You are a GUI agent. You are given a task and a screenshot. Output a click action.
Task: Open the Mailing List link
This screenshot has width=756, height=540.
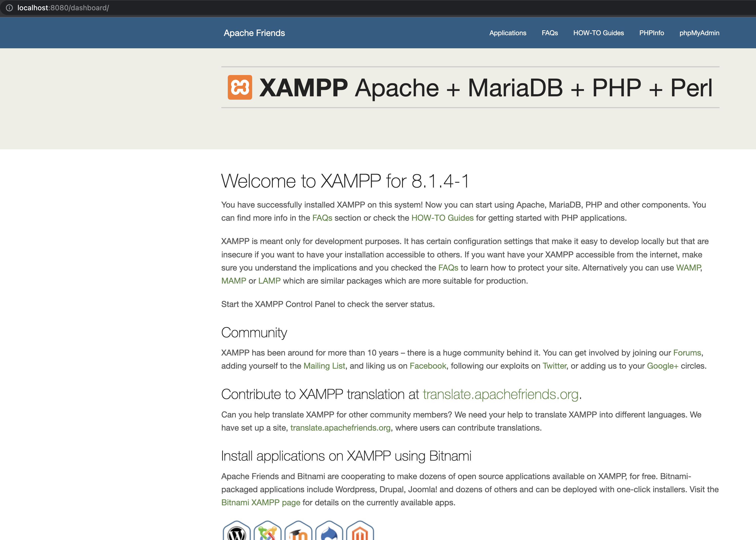[324, 366]
